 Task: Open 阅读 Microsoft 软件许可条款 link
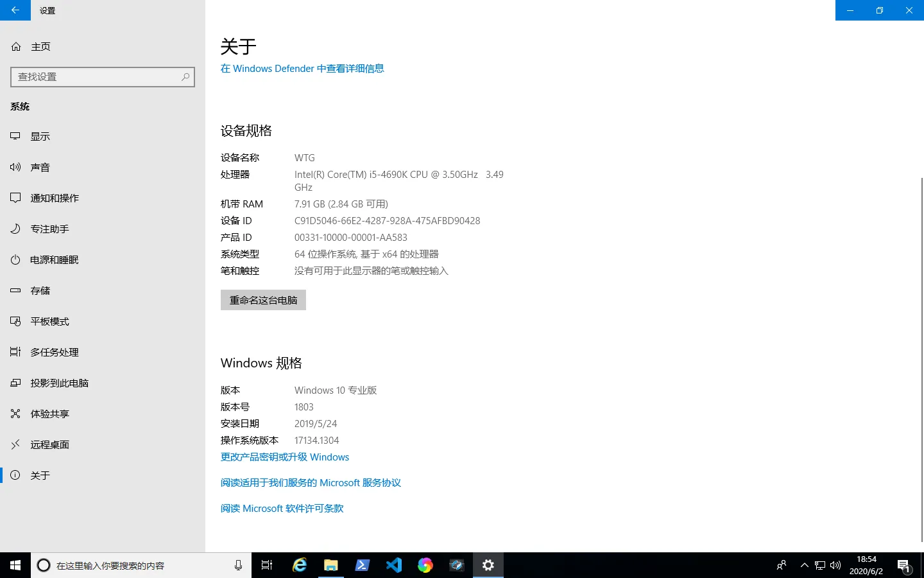(x=282, y=509)
